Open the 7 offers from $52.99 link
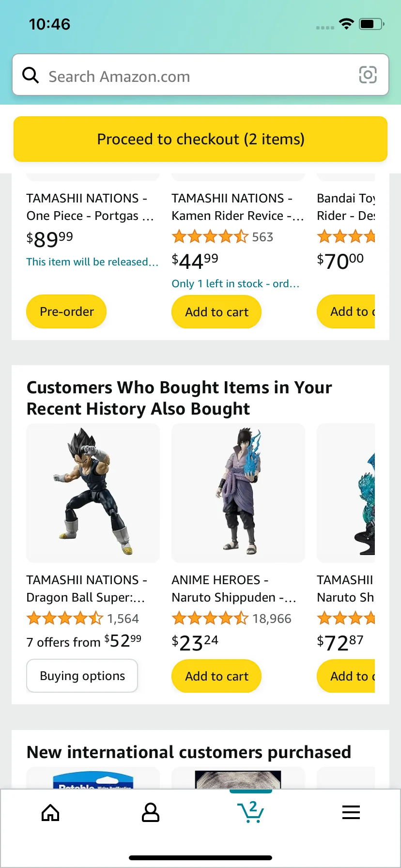The width and height of the screenshot is (401, 868). pos(84,642)
